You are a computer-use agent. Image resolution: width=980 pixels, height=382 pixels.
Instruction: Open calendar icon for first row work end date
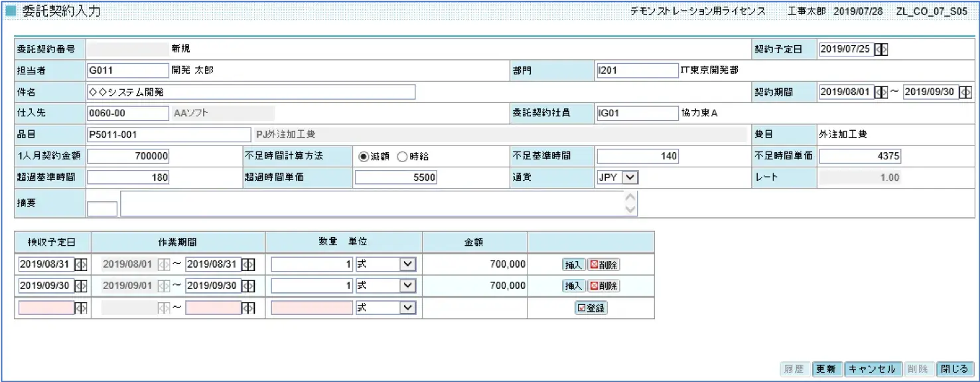(x=248, y=264)
